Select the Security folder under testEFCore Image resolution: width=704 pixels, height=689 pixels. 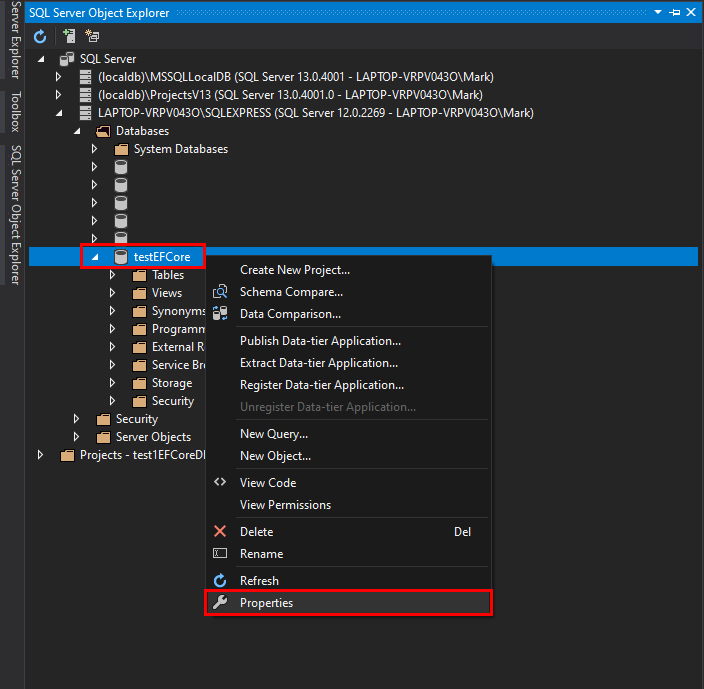pos(173,401)
